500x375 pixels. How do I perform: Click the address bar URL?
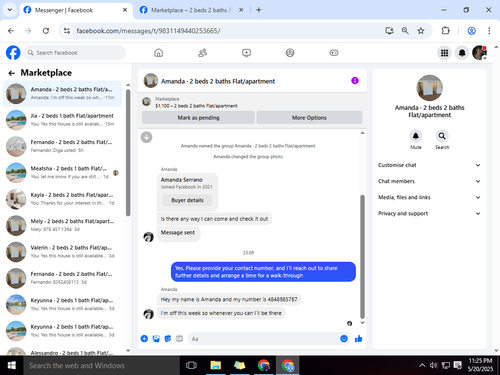click(148, 31)
